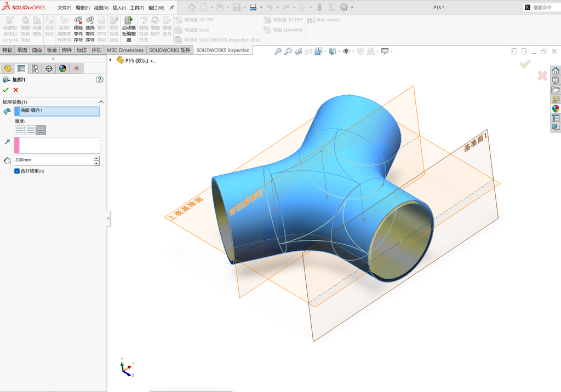Viewport: 561px width, 392px height.
Task: Select thicken both sides option button
Action: 31,130
